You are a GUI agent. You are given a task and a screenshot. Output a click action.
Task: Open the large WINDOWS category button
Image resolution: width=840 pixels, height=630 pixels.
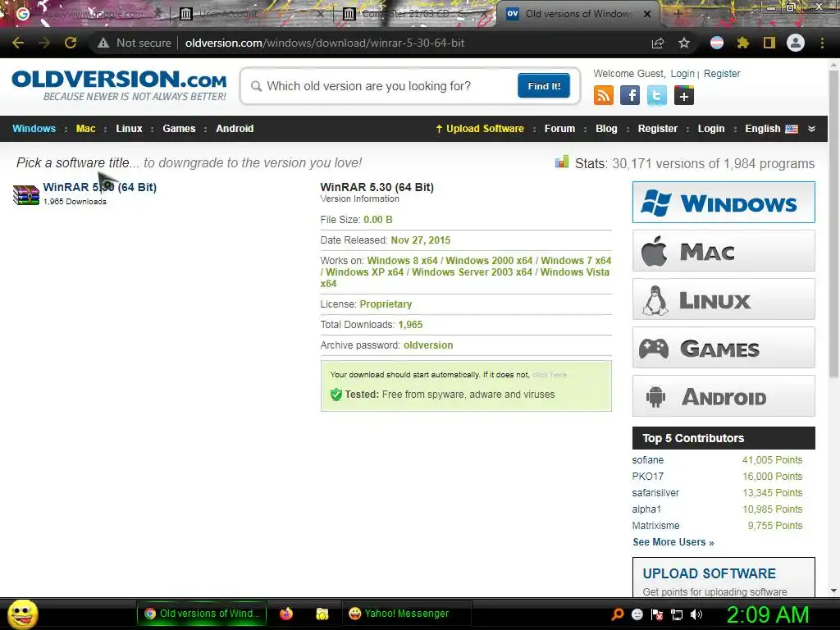pyautogui.click(x=724, y=202)
